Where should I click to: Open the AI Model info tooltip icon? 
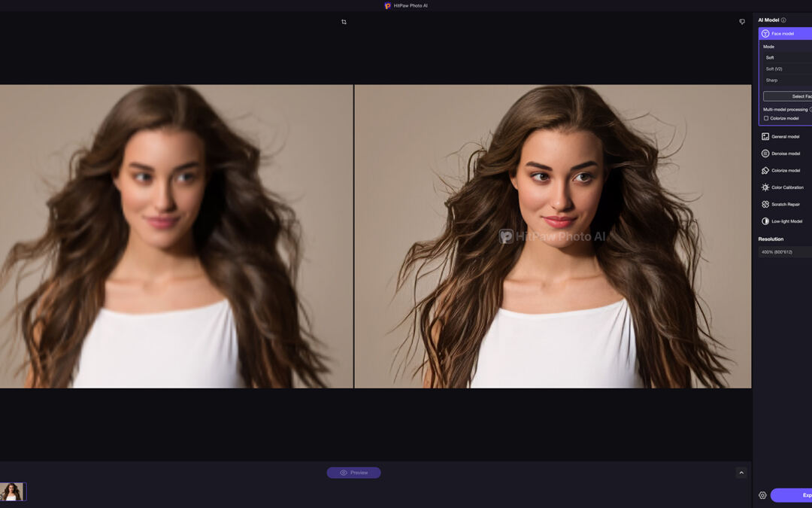coord(783,20)
